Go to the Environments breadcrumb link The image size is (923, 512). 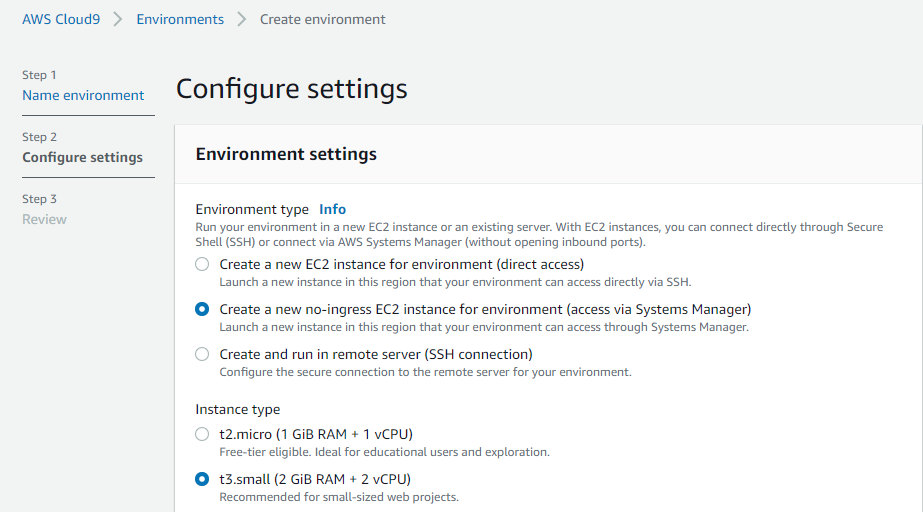180,19
